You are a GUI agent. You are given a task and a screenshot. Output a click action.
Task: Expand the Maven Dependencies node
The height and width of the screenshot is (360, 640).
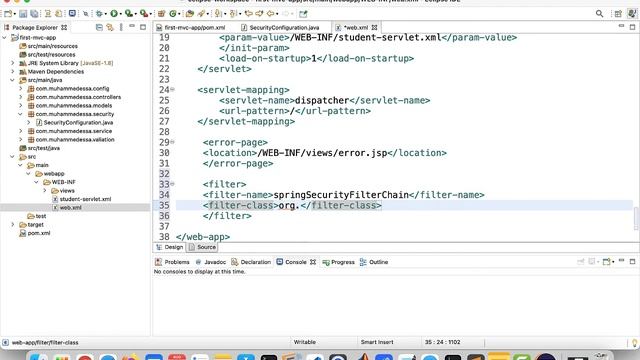pos(13,72)
